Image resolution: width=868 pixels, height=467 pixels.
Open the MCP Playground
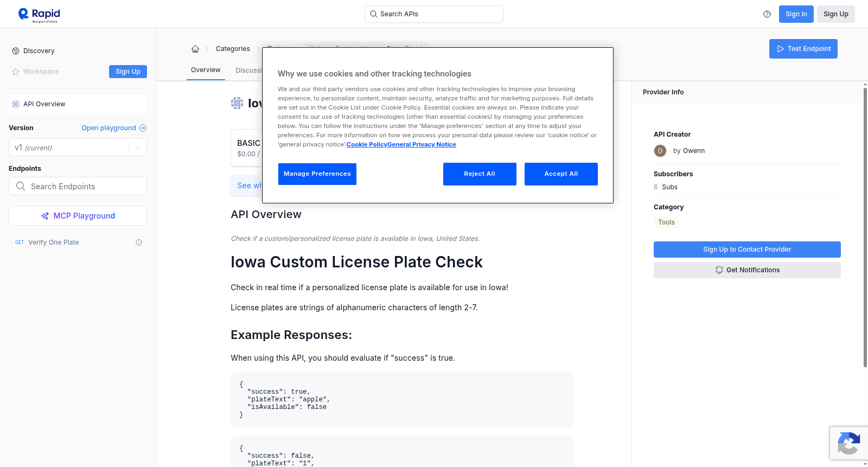tap(78, 216)
